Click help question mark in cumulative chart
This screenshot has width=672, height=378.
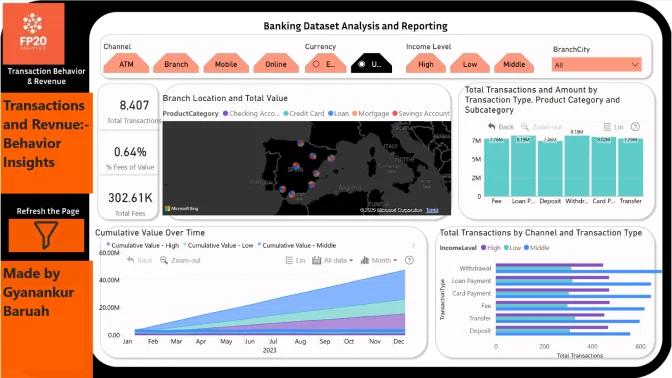pos(409,260)
